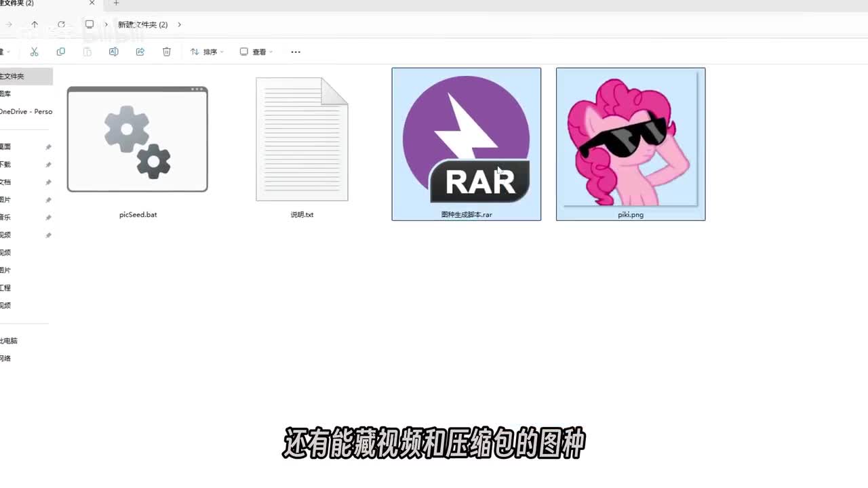Click the Share icon in toolbar

tap(140, 52)
